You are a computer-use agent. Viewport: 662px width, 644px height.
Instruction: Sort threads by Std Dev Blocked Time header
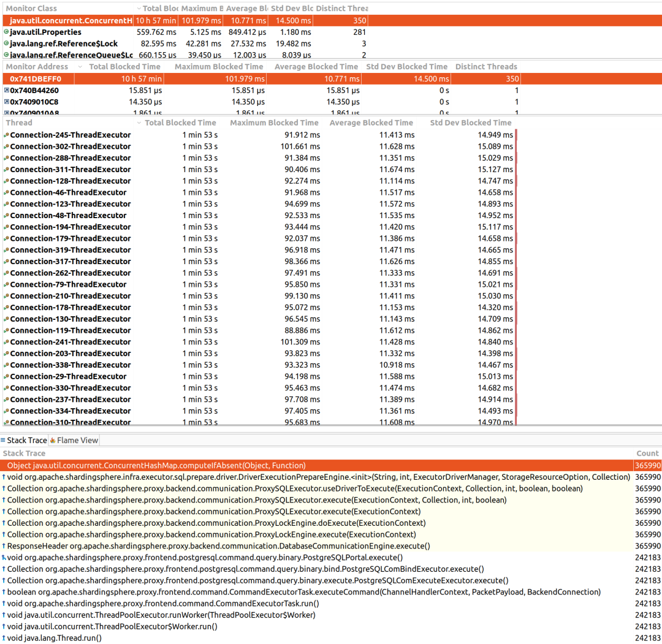(x=471, y=123)
